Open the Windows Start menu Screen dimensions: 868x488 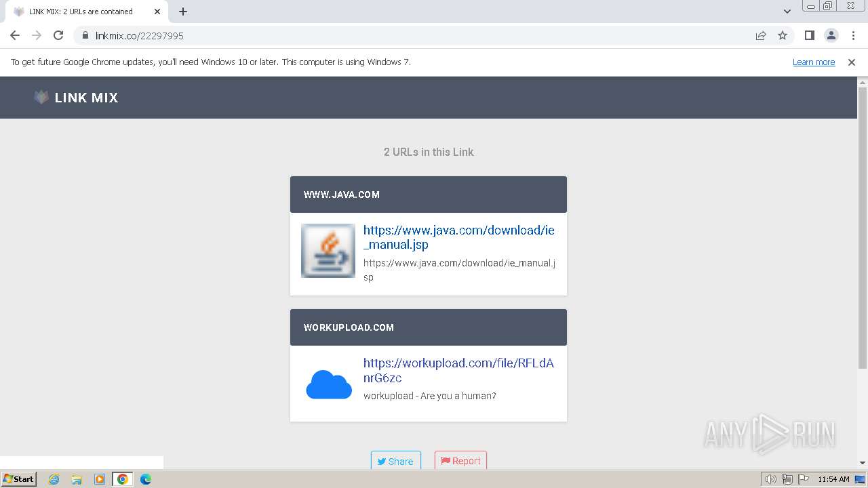pyautogui.click(x=19, y=479)
